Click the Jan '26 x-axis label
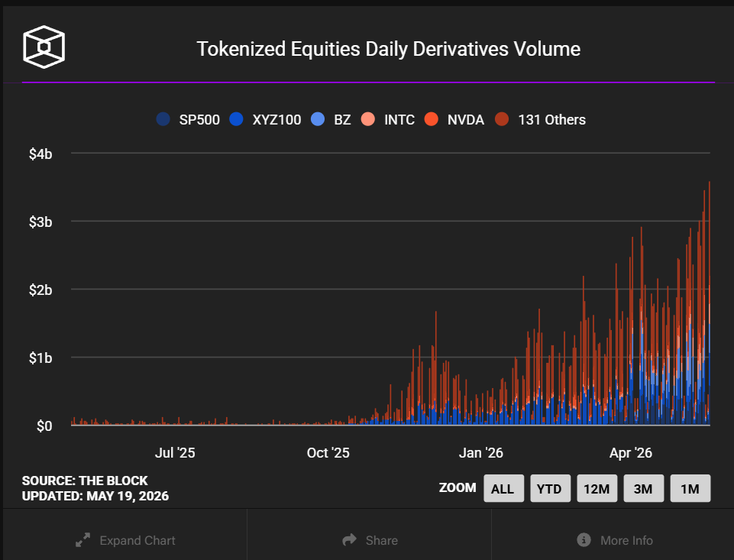 480,453
